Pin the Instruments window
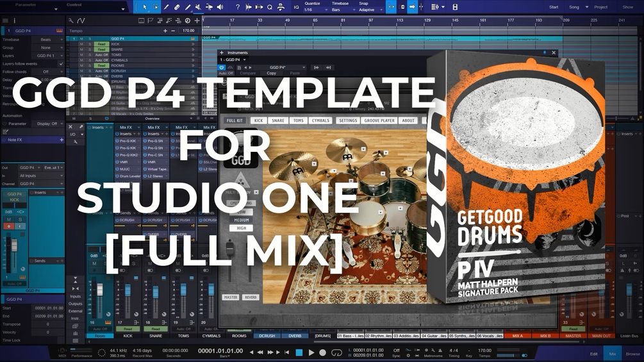Viewport: 644px width, 362px height. point(545,53)
